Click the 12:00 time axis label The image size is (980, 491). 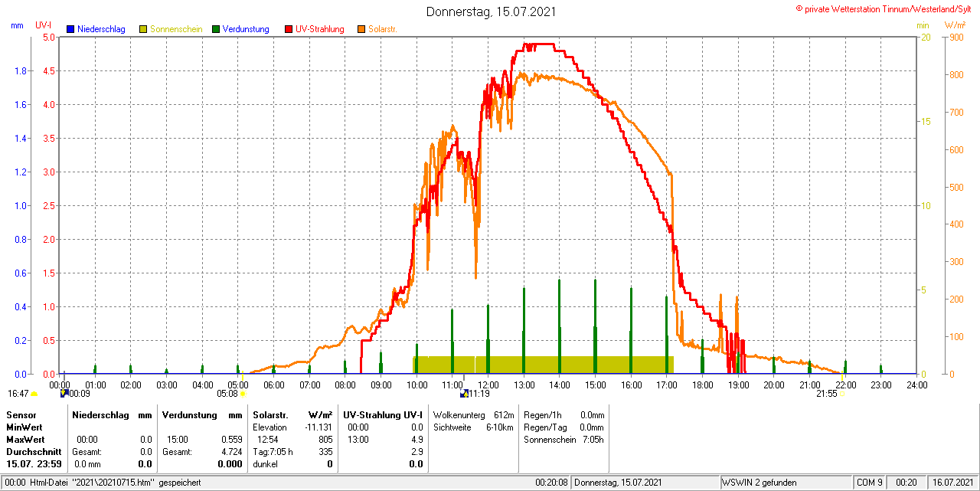coord(488,385)
